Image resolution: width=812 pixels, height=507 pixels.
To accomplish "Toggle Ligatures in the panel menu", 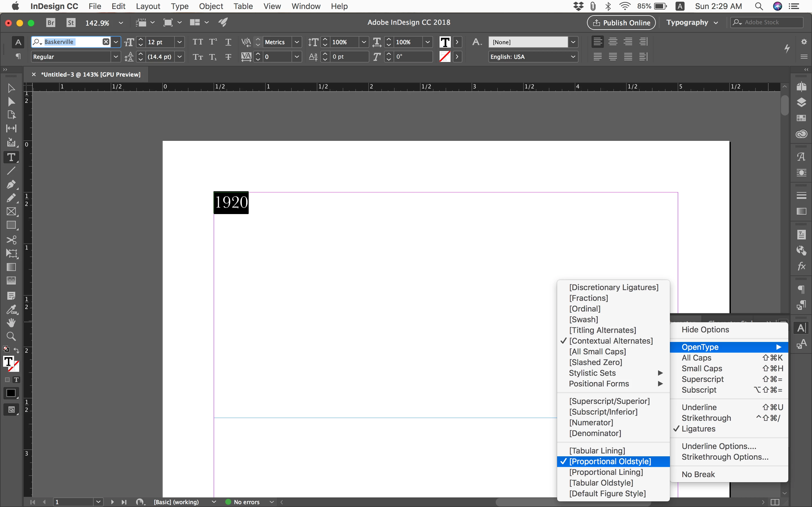I will pos(698,428).
